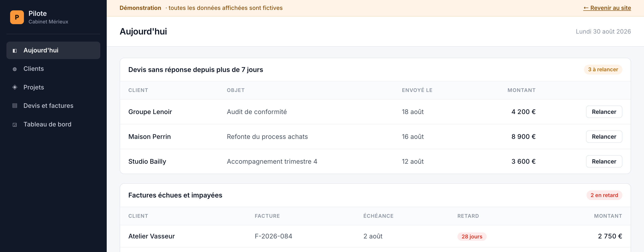Click the 'Retard' column header

pos(468,216)
